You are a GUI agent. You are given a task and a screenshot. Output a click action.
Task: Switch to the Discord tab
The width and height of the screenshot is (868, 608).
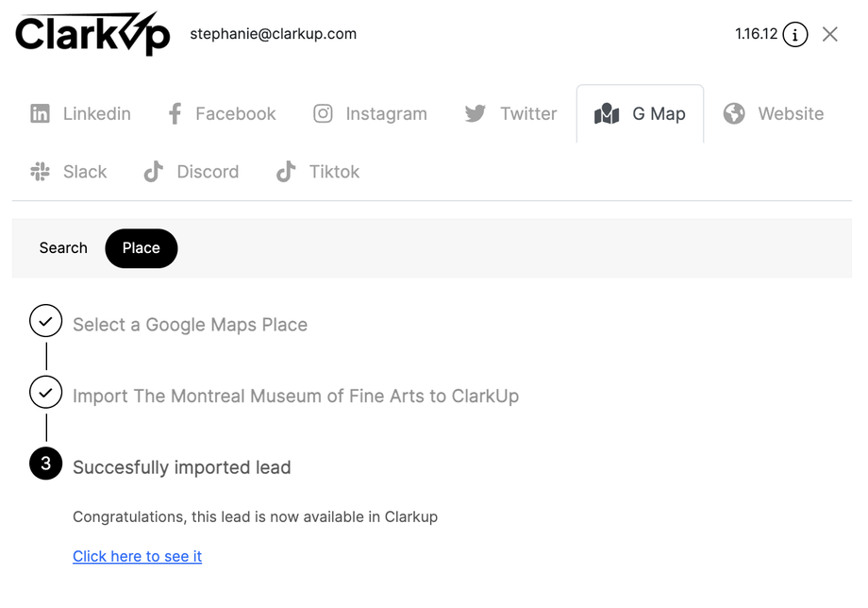point(208,172)
